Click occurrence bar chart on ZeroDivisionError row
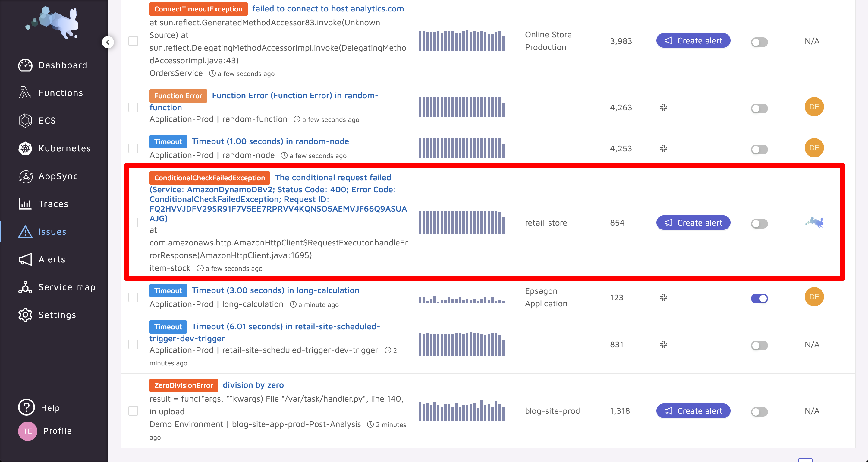This screenshot has height=462, width=868. point(462,411)
